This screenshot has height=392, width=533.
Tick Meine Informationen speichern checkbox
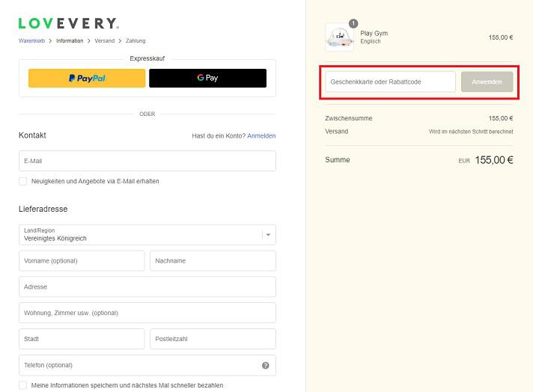[x=22, y=385]
